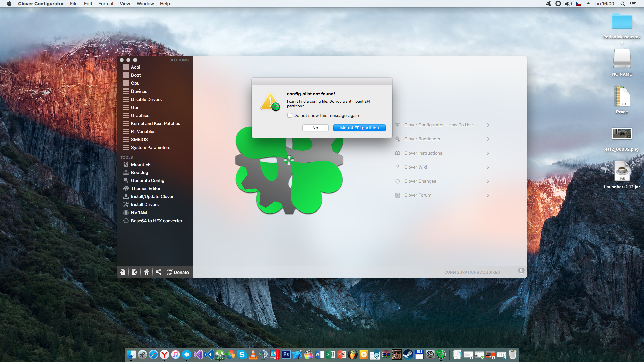Click the Mount EFI partition button

click(x=359, y=128)
